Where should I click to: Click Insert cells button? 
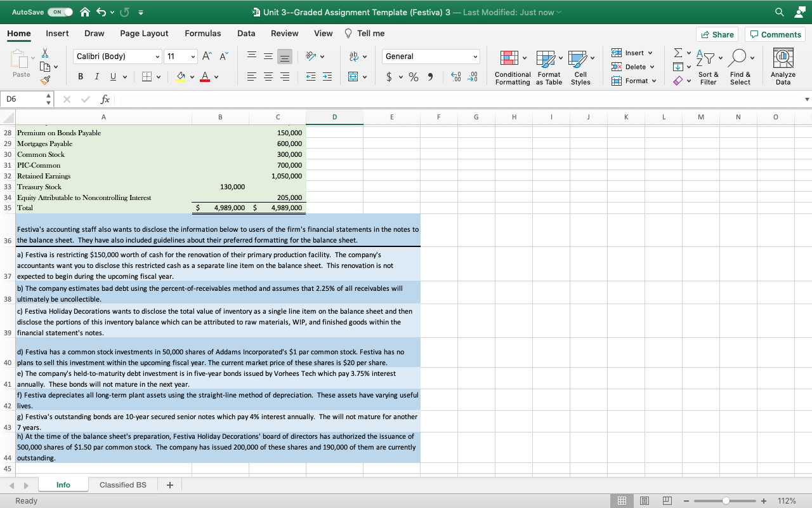tap(632, 53)
